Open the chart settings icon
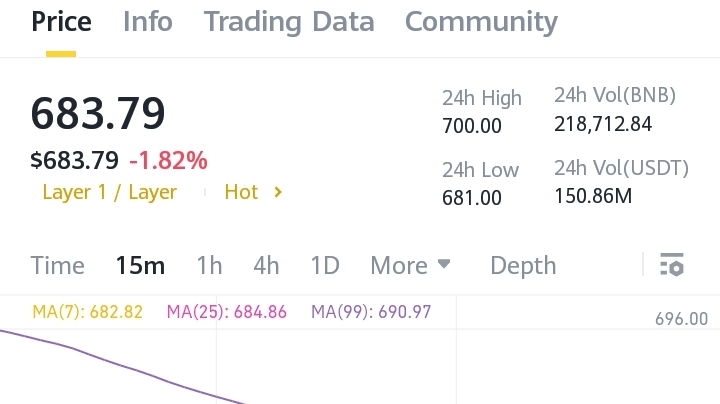The image size is (720, 404). coord(672,265)
